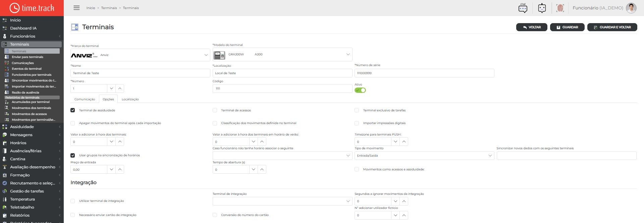644x223 pixels.
Task: Click the Dashboard IA sidebar icon
Action: point(5,28)
